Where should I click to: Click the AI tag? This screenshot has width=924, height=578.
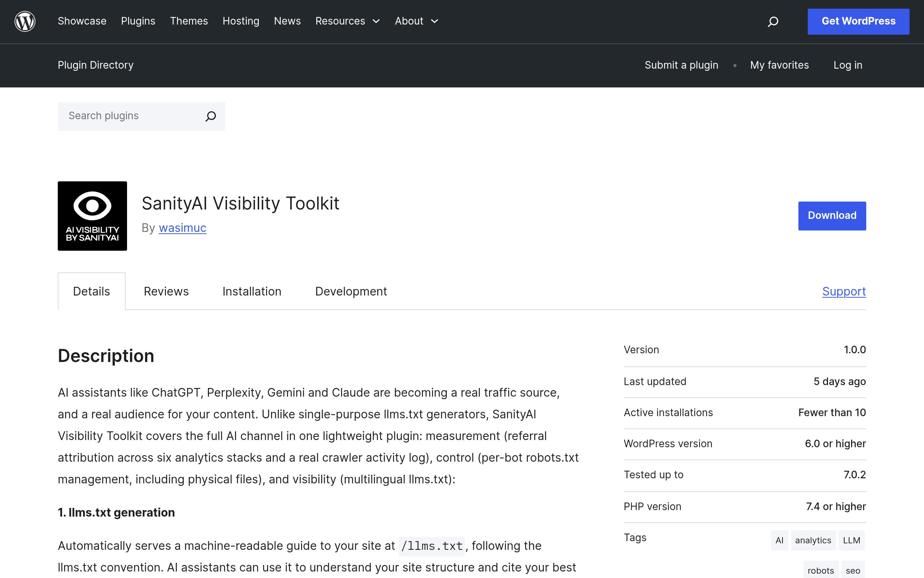[x=779, y=540]
